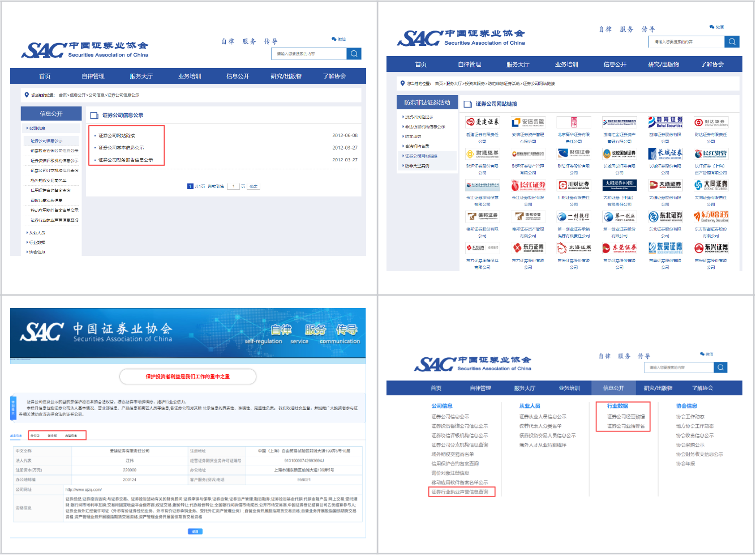Expand 投资者风险提示 in the sidebar
Image resolution: width=756 pixels, height=556 pixels.
(x=419, y=117)
